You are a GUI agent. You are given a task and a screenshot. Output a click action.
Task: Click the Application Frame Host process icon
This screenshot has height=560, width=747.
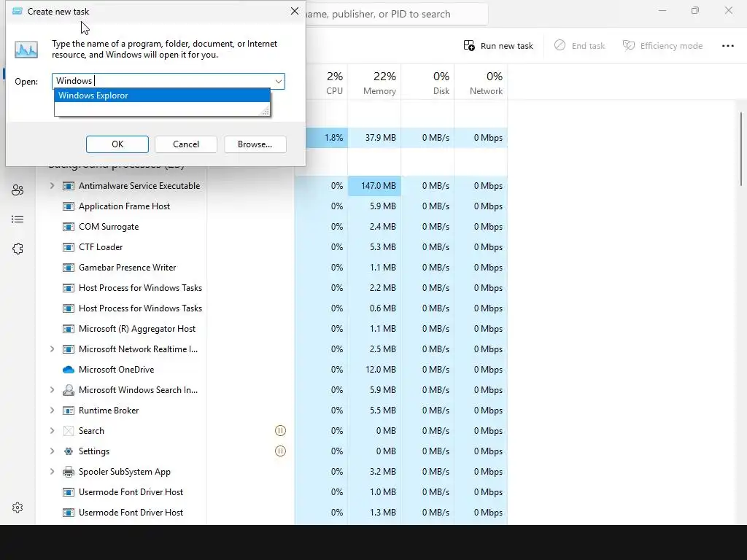pyautogui.click(x=69, y=206)
